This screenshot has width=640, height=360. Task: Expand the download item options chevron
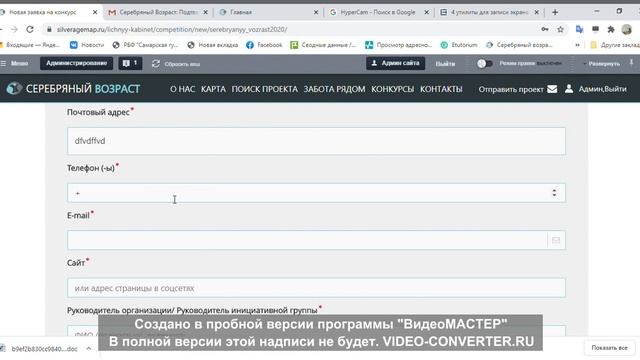pos(89,349)
